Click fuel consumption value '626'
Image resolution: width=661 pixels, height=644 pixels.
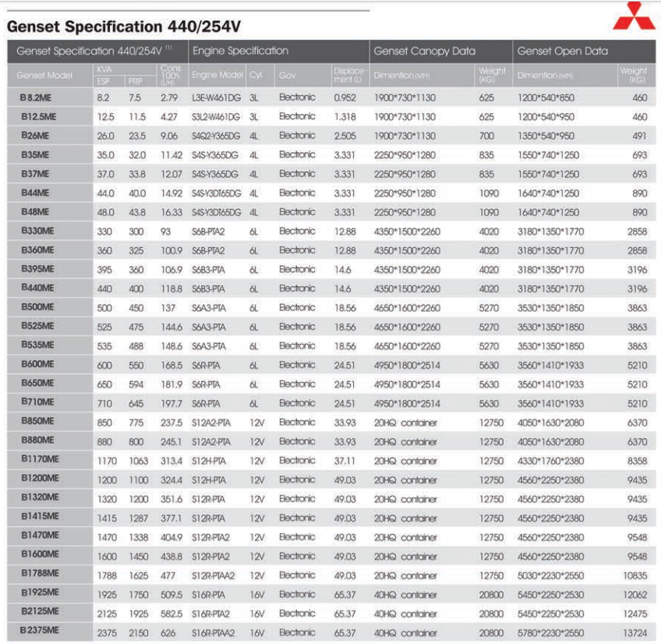click(x=168, y=633)
